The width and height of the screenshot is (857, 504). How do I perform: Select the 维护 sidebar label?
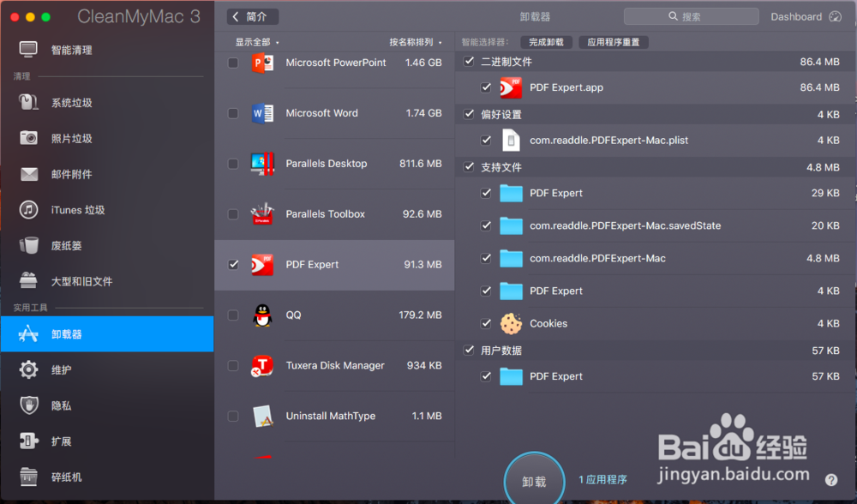(x=61, y=370)
